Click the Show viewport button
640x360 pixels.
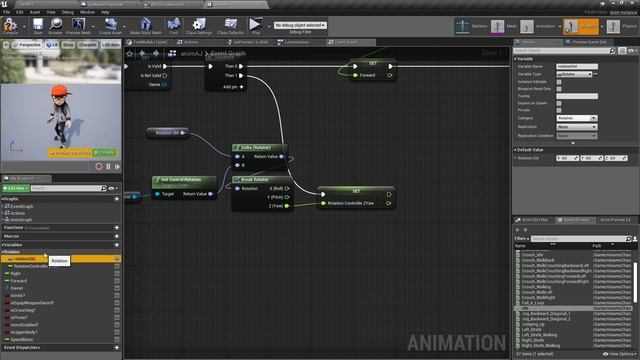[68, 44]
